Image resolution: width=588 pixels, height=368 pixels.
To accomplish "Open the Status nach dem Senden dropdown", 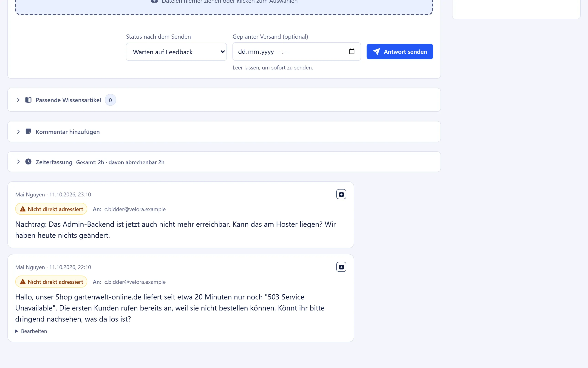I will coord(176,52).
